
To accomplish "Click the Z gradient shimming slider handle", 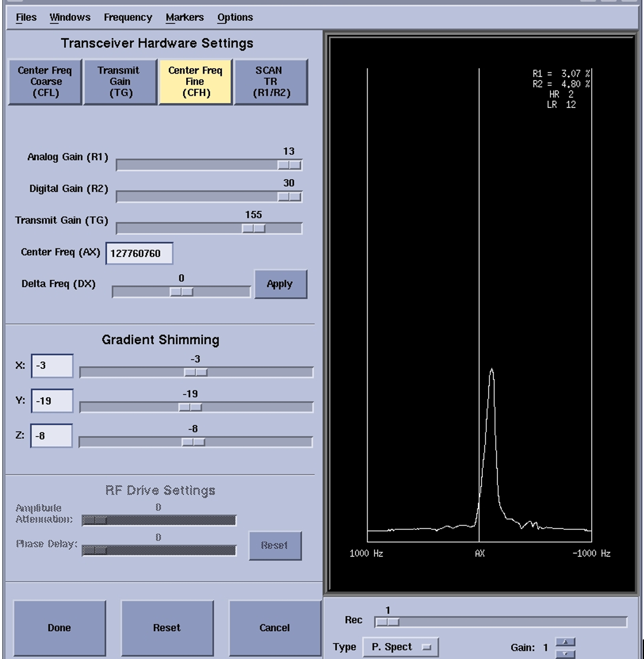I will point(193,442).
